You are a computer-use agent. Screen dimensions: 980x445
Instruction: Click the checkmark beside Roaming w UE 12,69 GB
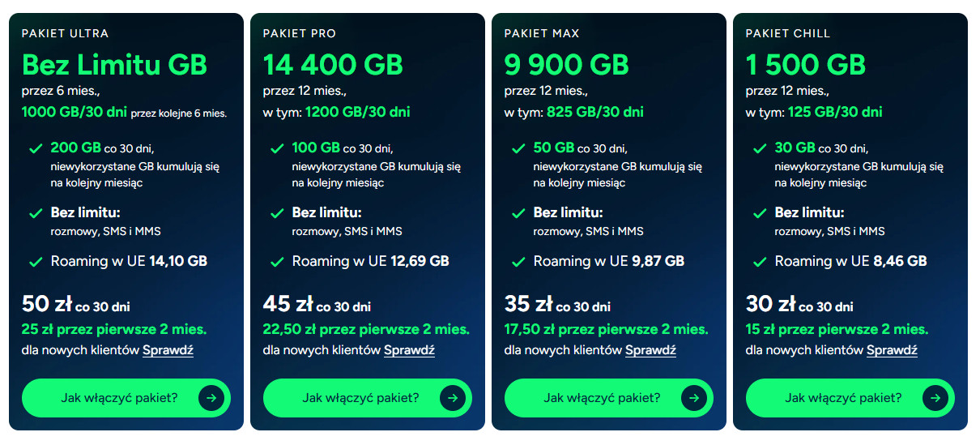tap(276, 262)
